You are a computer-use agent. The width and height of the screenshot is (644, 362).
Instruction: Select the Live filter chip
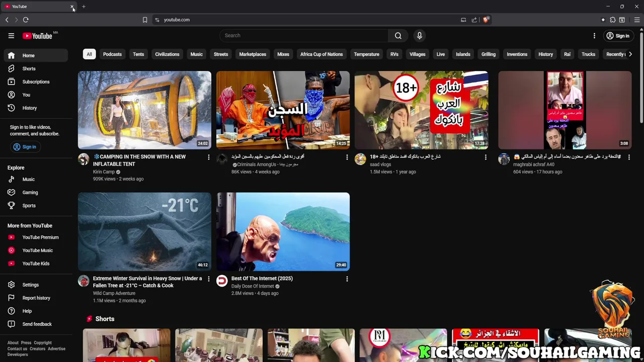pyautogui.click(x=440, y=54)
